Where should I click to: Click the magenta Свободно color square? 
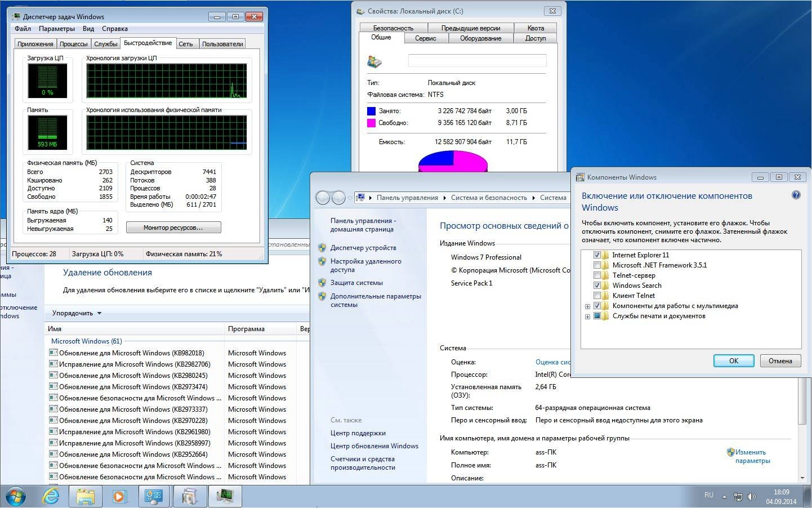[371, 123]
